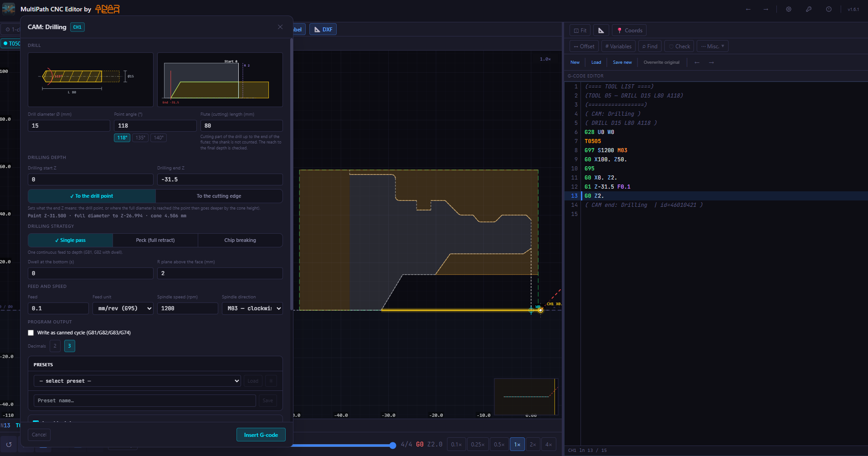This screenshot has width=868, height=456.
Task: Select To the drill point option
Action: click(x=92, y=196)
